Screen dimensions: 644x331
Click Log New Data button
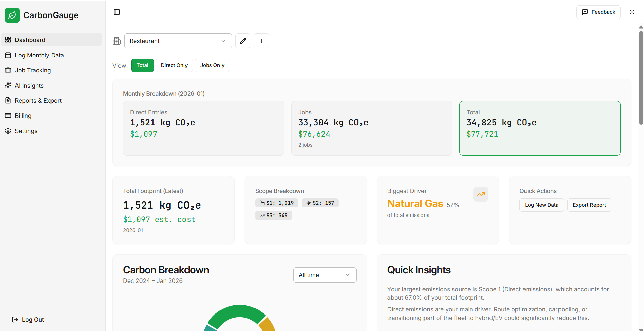(x=542, y=205)
